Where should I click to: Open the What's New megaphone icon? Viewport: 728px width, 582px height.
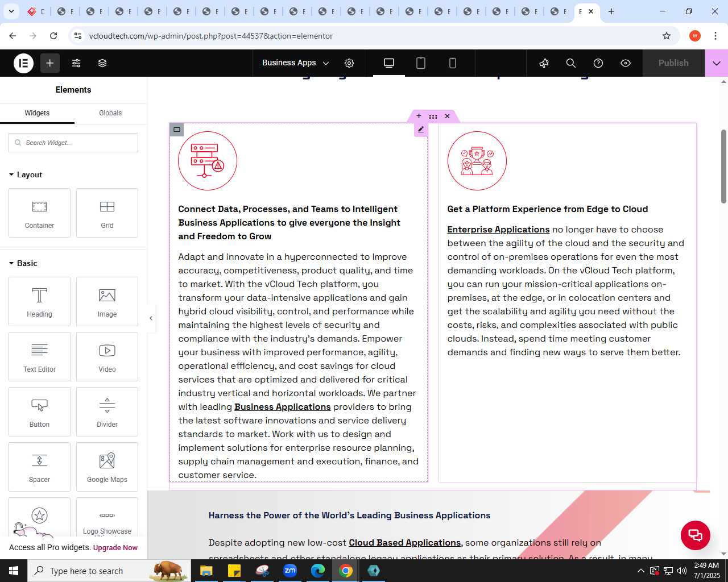(544, 63)
